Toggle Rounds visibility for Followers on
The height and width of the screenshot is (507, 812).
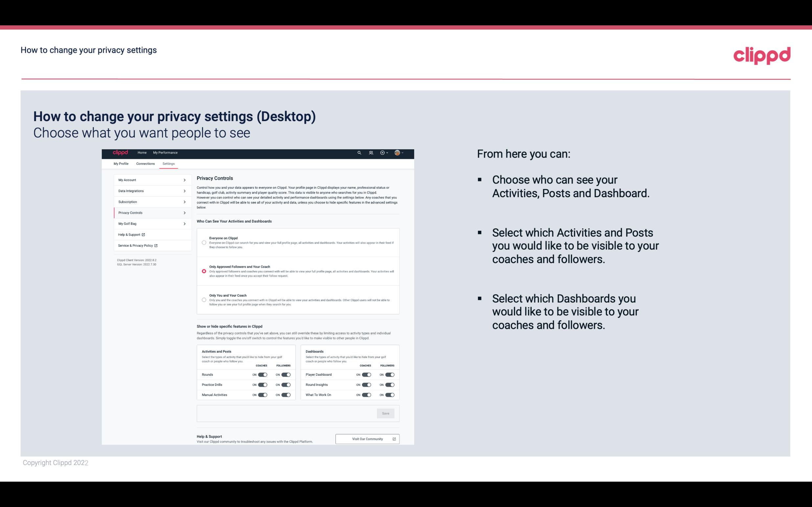pos(286,374)
